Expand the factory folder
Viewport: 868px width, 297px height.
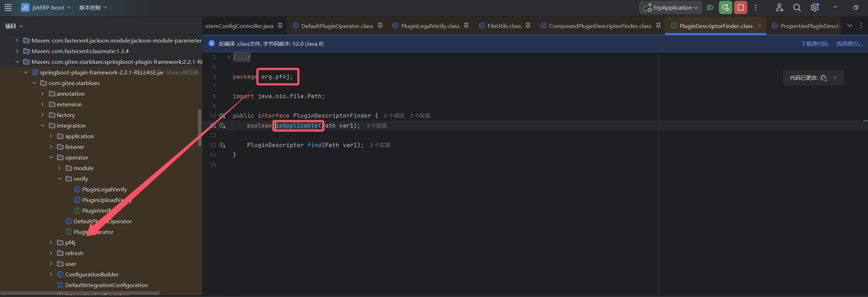pos(43,115)
